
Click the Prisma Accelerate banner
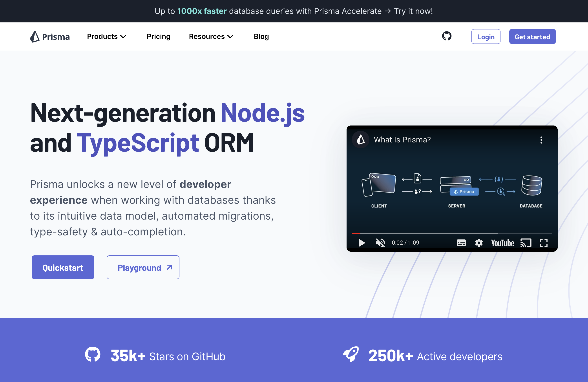(294, 11)
